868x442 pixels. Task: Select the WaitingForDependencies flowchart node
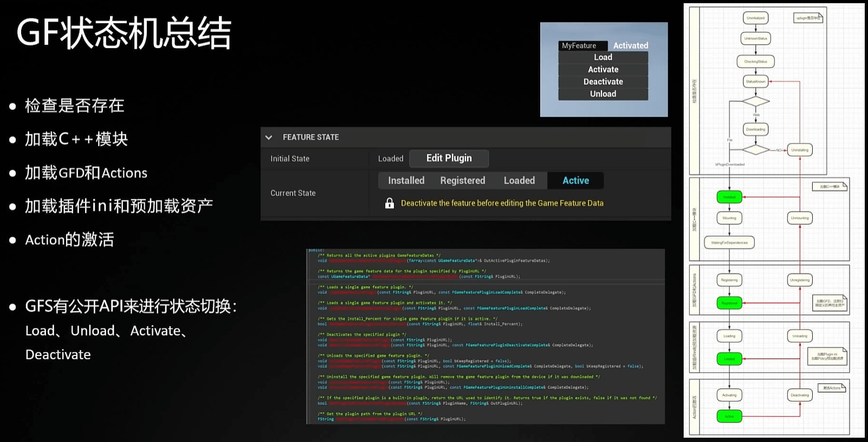pyautogui.click(x=729, y=243)
